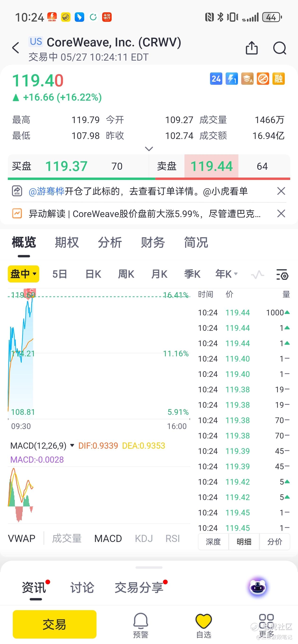
Task: Switch to the 概览 tab
Action: (x=24, y=242)
